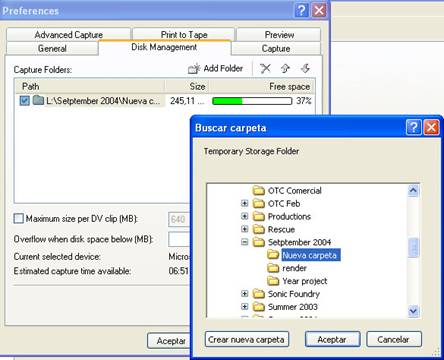This screenshot has height=360, width=444.
Task: Collapse the Setptember 2004 folder
Action: [245, 242]
